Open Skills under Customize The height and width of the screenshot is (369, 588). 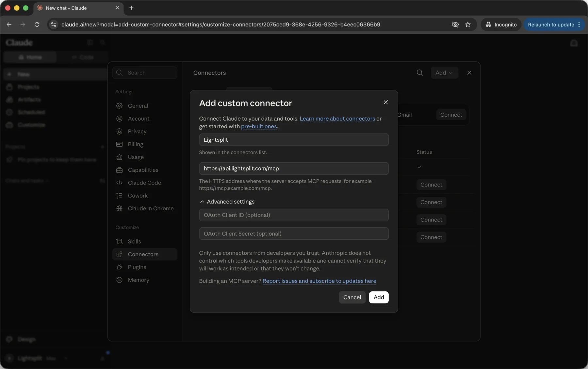point(145,241)
